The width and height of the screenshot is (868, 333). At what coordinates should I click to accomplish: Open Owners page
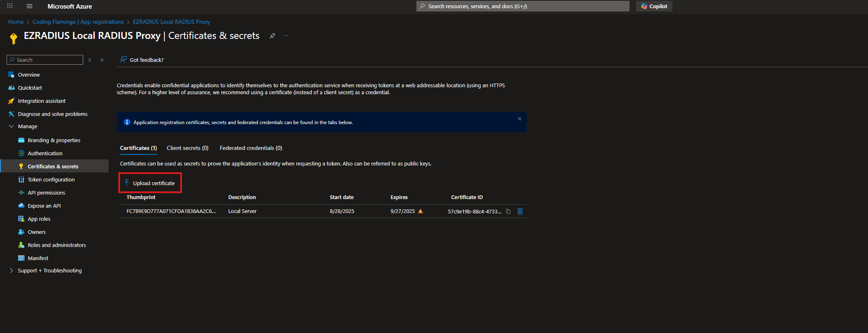[36, 232]
